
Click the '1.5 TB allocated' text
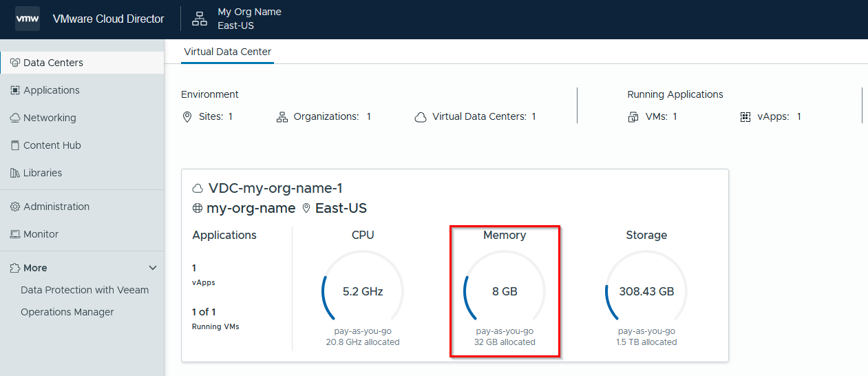646,342
